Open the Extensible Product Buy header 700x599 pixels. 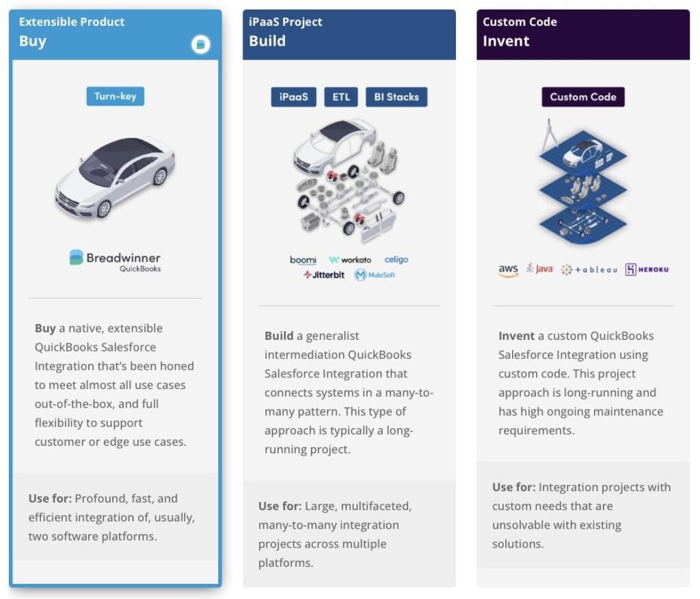click(x=115, y=35)
